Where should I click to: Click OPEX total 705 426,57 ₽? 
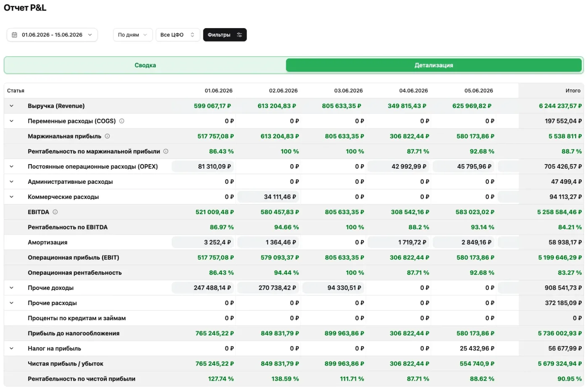[563, 167]
